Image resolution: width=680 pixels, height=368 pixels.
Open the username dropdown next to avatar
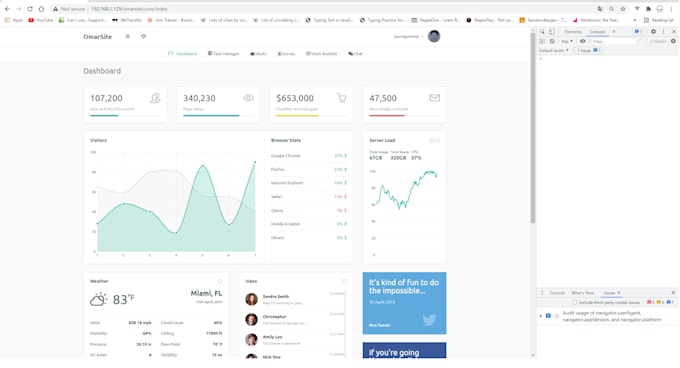click(x=409, y=36)
